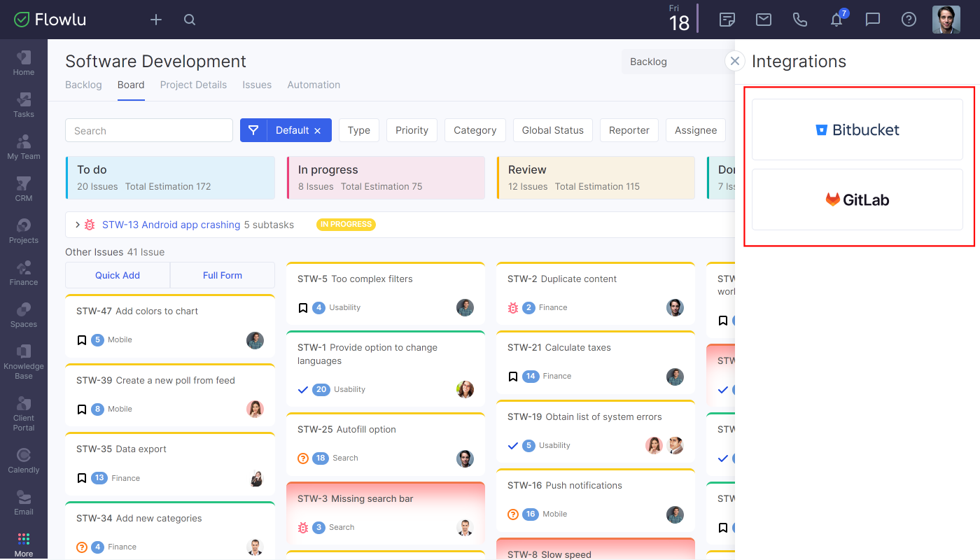Click the bug icon on STW-2 card

coord(513,308)
